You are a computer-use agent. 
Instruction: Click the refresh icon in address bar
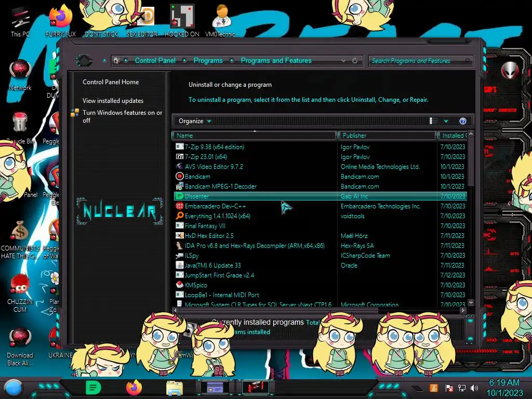click(355, 61)
